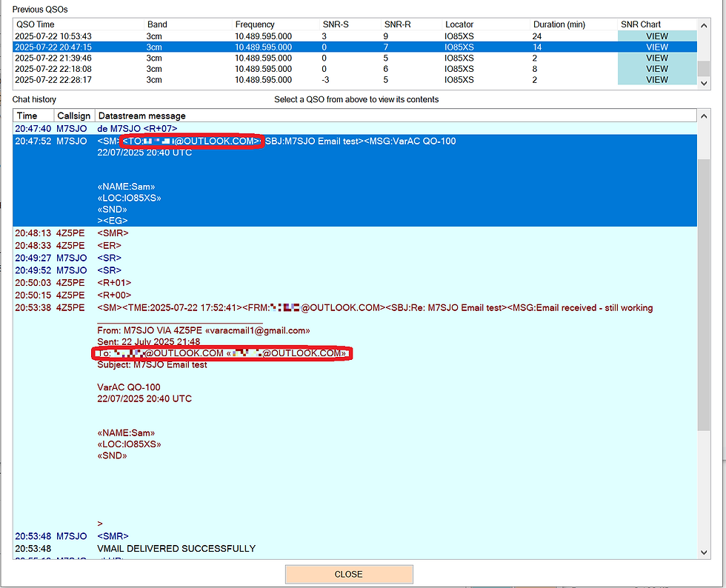Select 20:48:13 4Z5PE <SMR> row

click(355, 233)
